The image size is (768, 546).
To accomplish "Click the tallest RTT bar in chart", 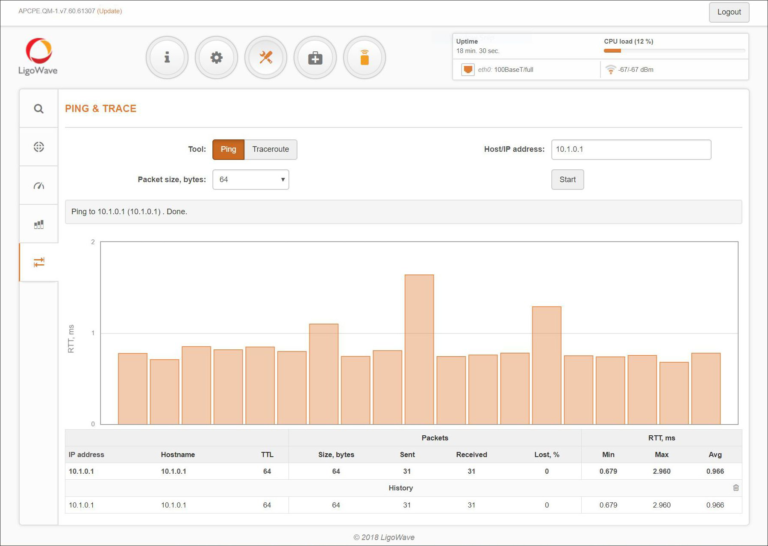I will 419,349.
